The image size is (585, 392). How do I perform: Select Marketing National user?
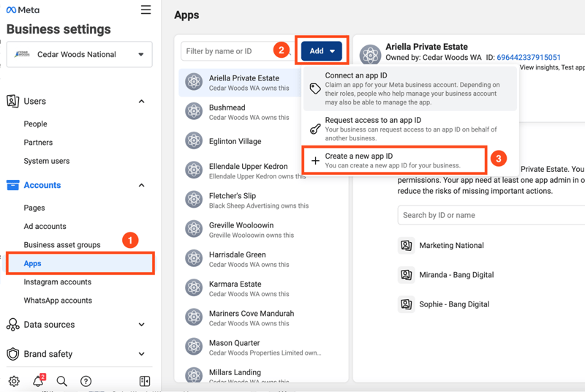point(451,246)
